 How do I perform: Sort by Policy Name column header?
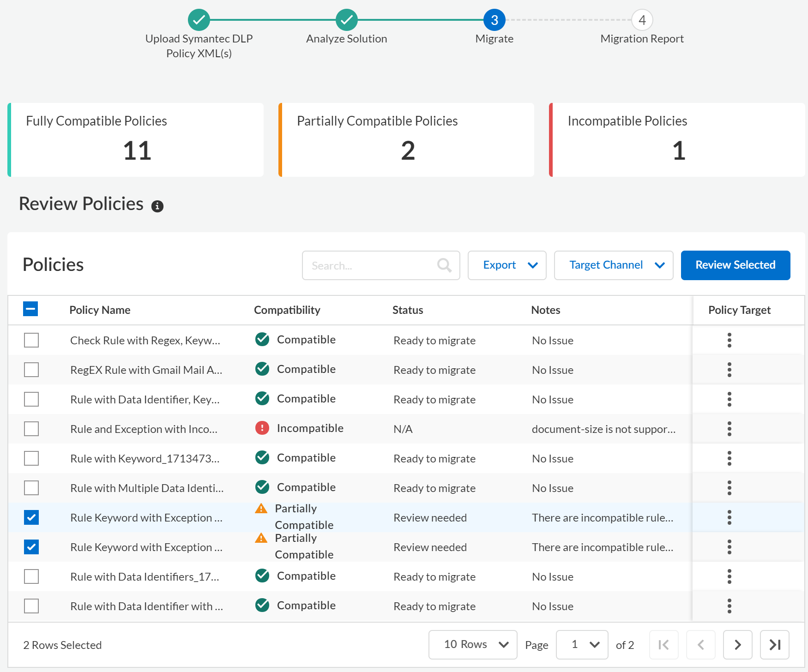tap(100, 310)
